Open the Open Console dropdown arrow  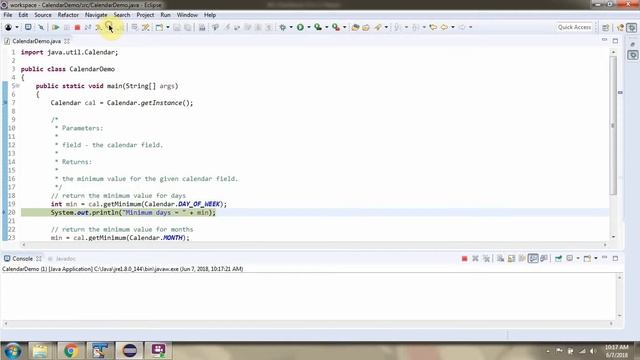point(596,258)
